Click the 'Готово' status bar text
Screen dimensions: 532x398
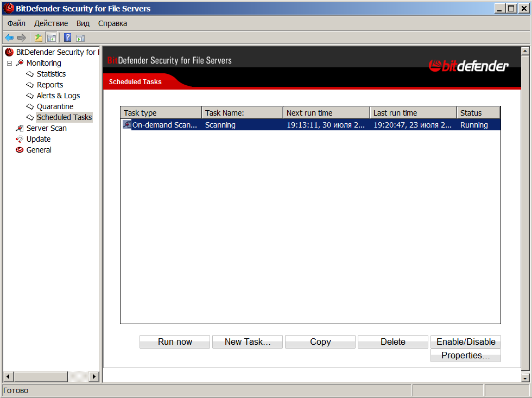[16, 390]
